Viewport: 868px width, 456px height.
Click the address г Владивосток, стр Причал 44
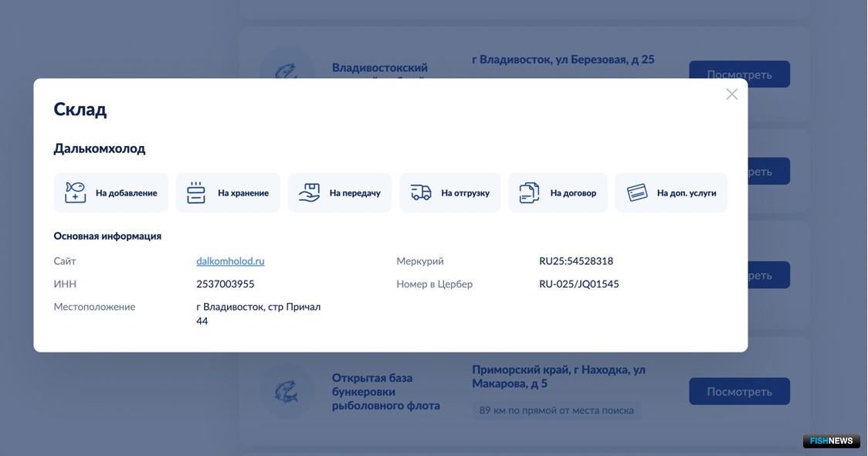[x=259, y=314]
